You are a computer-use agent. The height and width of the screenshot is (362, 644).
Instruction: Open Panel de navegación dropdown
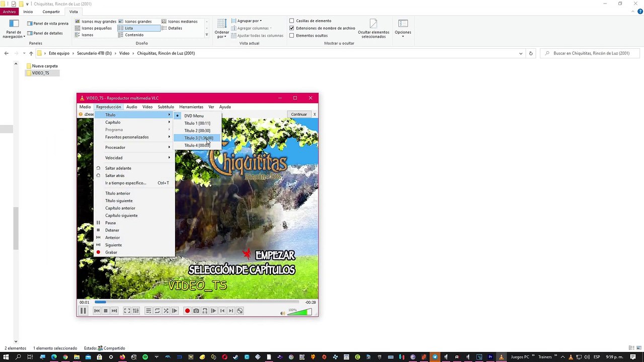coord(14,30)
